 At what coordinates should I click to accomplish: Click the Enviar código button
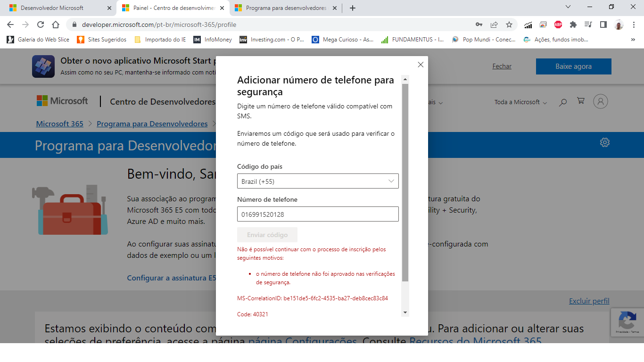pos(267,235)
